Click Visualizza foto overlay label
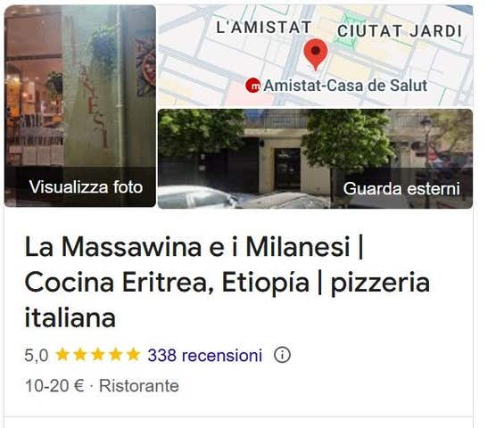504x428 pixels. click(x=86, y=187)
